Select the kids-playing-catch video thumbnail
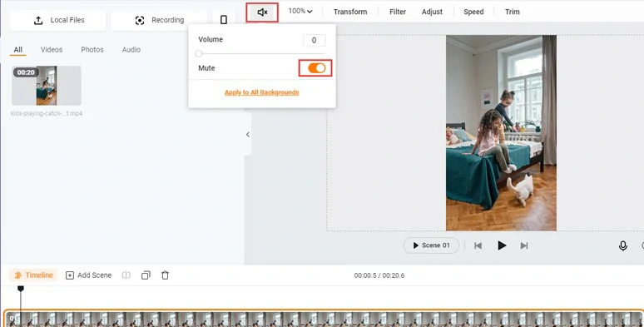This screenshot has height=327, width=644. 47,86
